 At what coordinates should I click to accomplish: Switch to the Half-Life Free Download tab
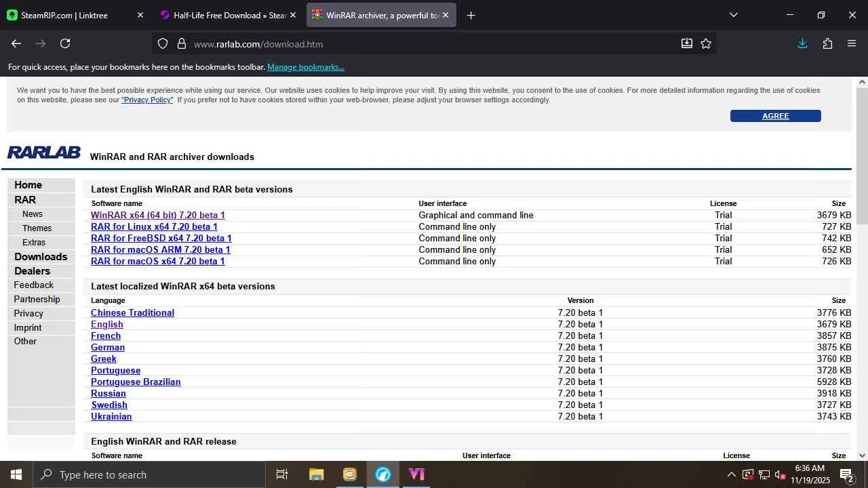pyautogui.click(x=230, y=15)
